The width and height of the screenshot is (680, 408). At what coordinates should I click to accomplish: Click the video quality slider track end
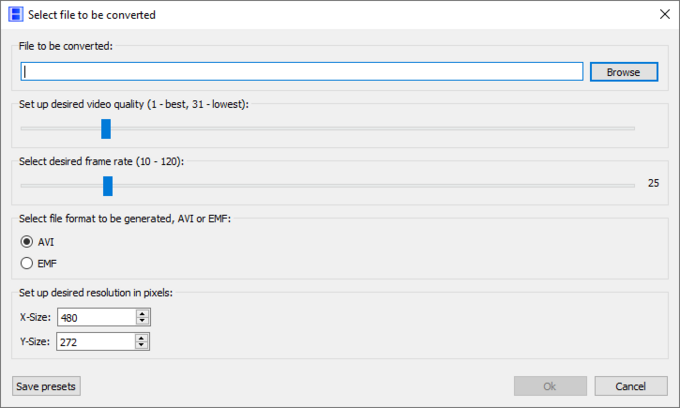pyautogui.click(x=631, y=129)
